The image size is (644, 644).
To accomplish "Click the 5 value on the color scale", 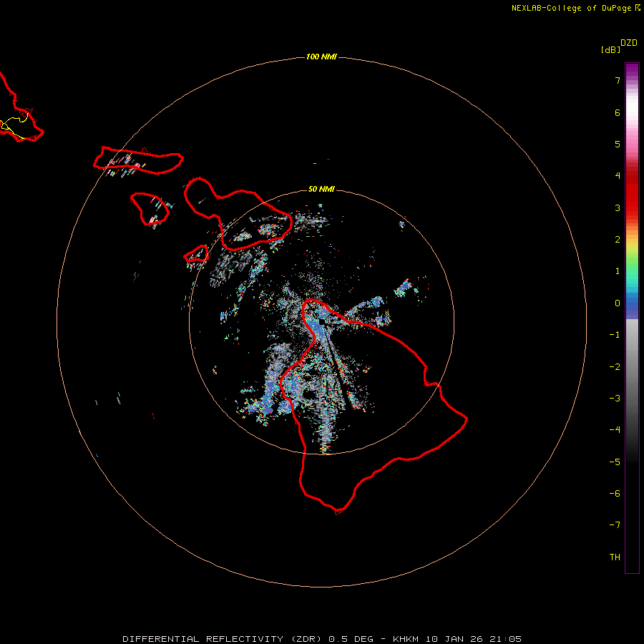I will (618, 144).
